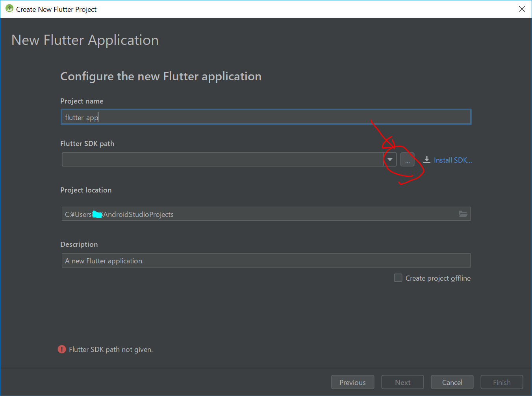Click the 'New Flutter Application' title text

coord(85,40)
